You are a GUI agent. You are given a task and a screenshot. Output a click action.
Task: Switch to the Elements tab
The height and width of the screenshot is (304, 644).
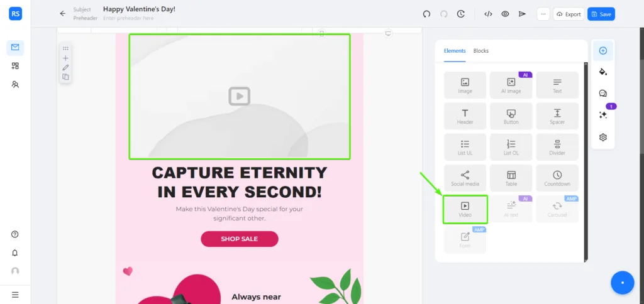coord(455,51)
